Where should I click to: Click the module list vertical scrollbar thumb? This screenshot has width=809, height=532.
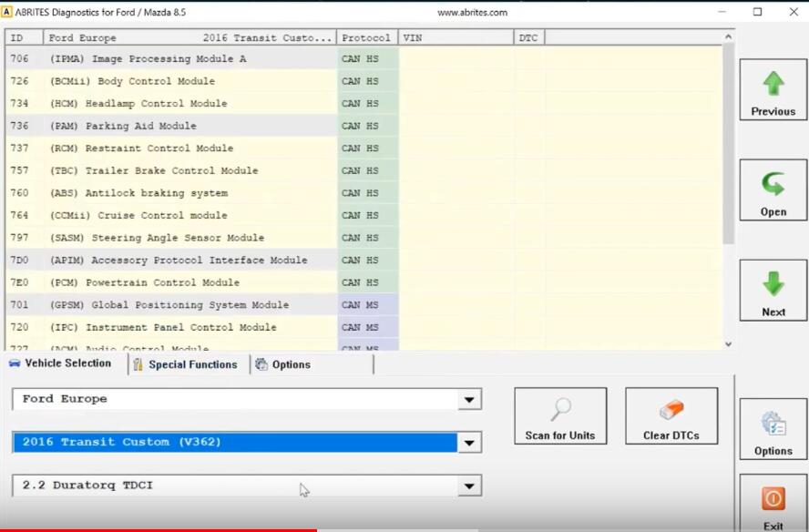pos(728,143)
